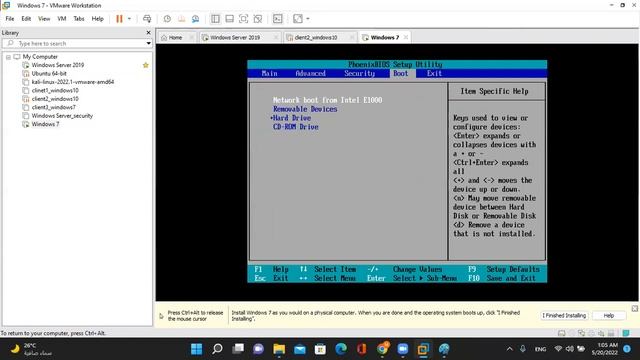Open the stretch display options dropdown arrow
Image resolution: width=640 pixels, height=360 pixels.
[x=308, y=19]
